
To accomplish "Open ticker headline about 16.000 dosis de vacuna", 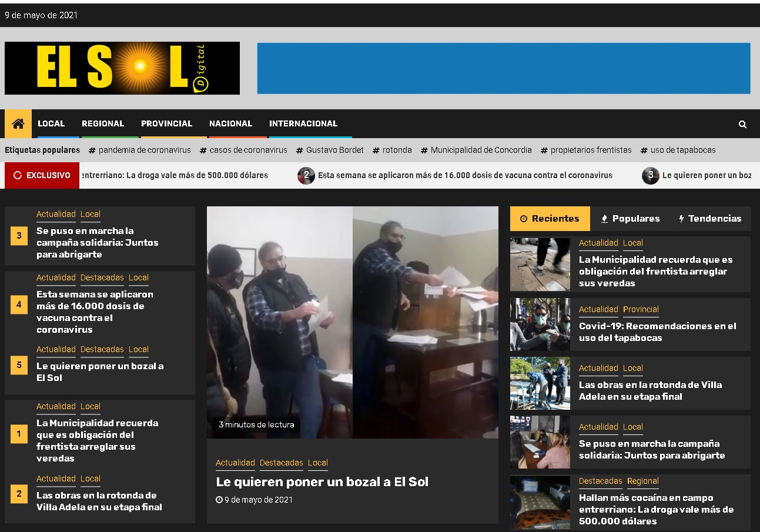I will 465,175.
